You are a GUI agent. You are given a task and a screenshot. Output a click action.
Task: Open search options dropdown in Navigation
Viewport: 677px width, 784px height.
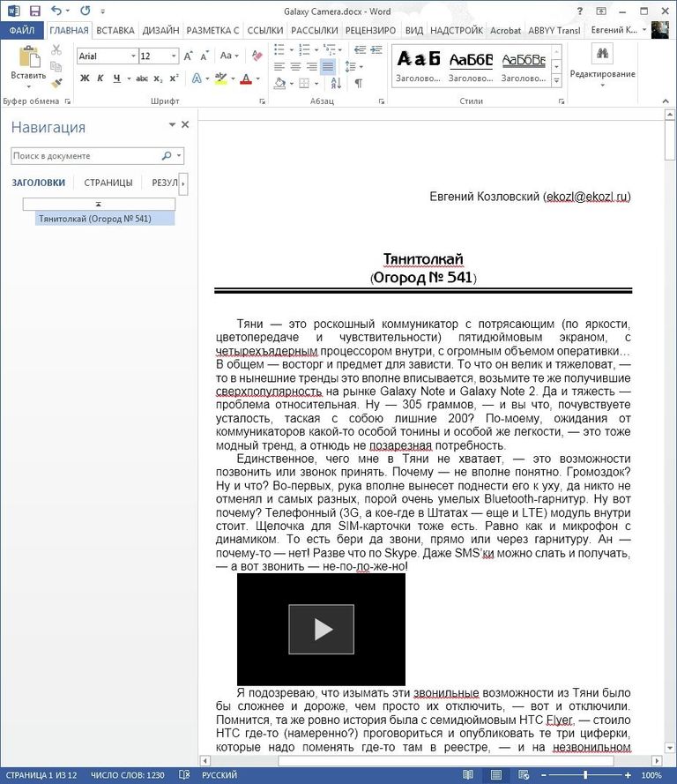click(x=180, y=156)
